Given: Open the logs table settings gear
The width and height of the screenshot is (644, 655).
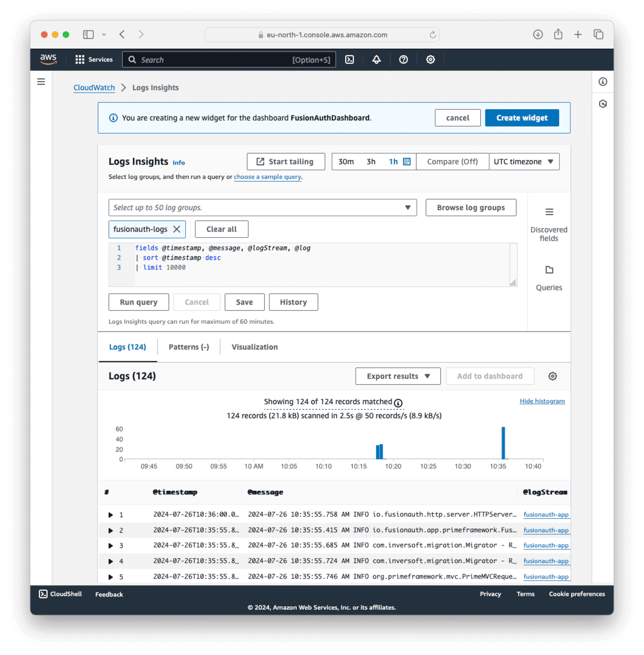Looking at the screenshot, I should click(x=552, y=376).
